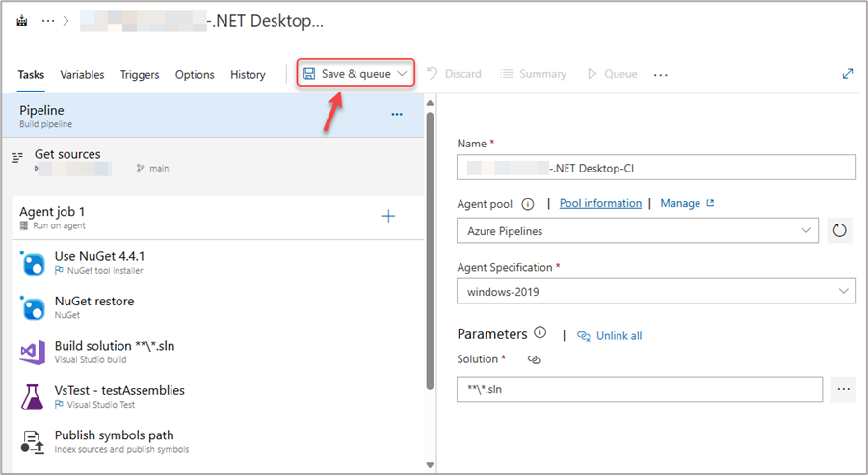This screenshot has height=475, width=868.
Task: Click the Agent pool info icon
Action: pyautogui.click(x=528, y=204)
